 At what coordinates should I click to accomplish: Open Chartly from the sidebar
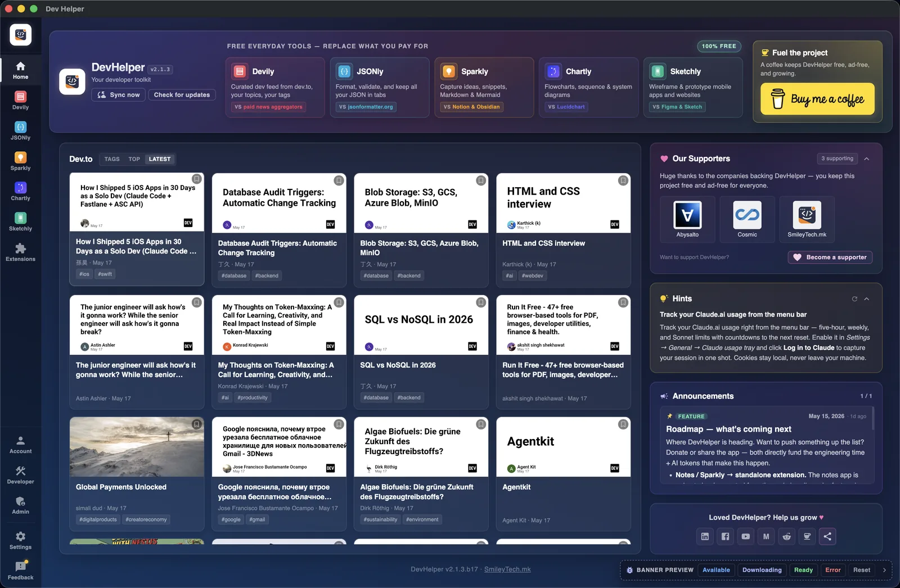click(x=20, y=192)
